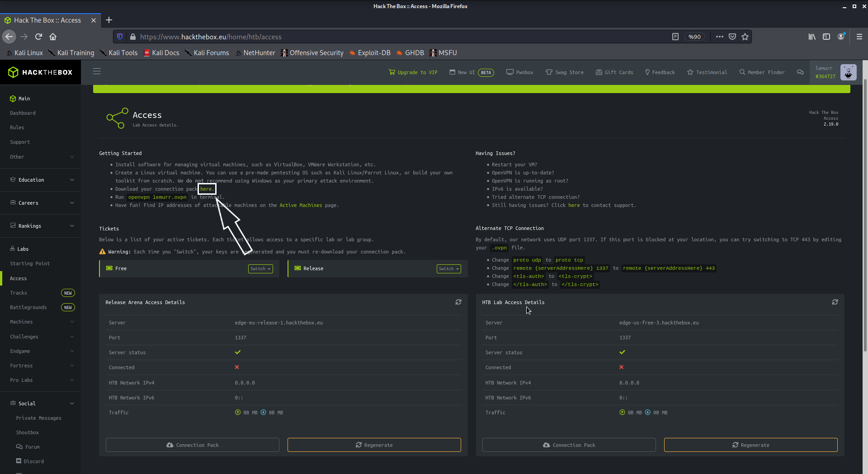Click the lemurr user avatar
The image size is (868, 474).
coord(848,72)
